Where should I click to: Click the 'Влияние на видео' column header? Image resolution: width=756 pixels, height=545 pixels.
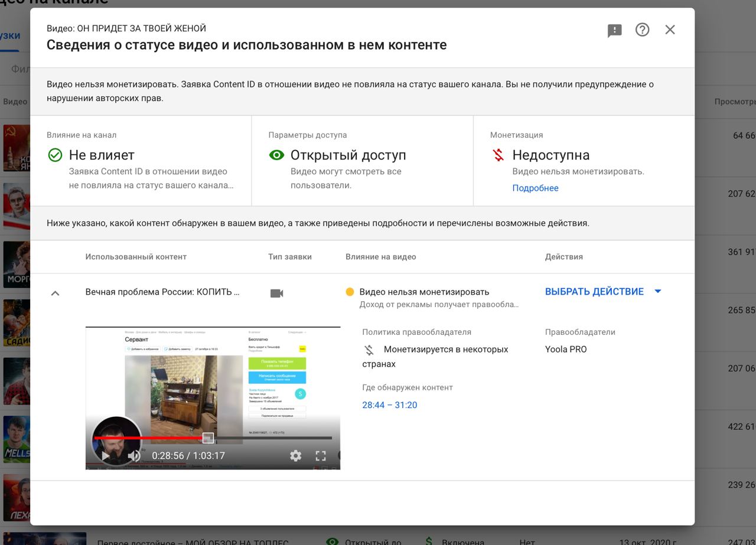tap(381, 257)
